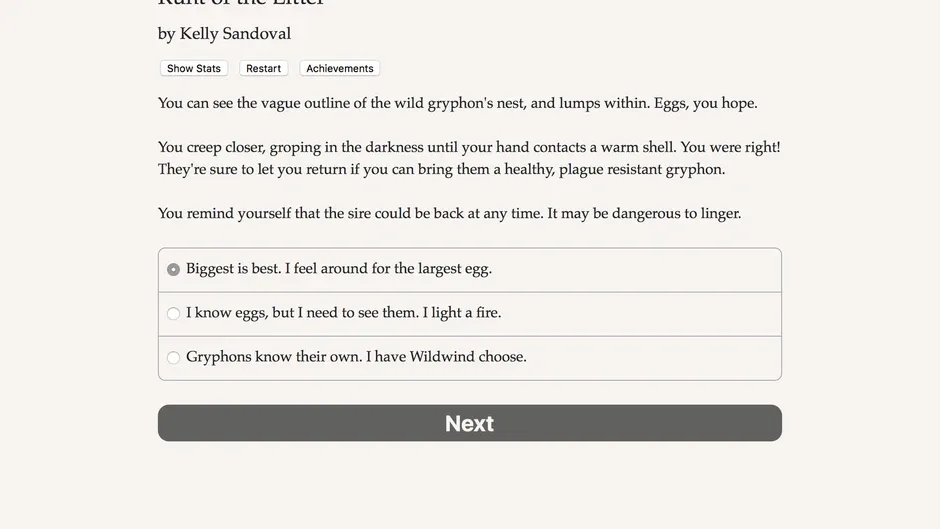Click the author name Kelly Sandoval
Screen dimensions: 940x529
(x=235, y=34)
